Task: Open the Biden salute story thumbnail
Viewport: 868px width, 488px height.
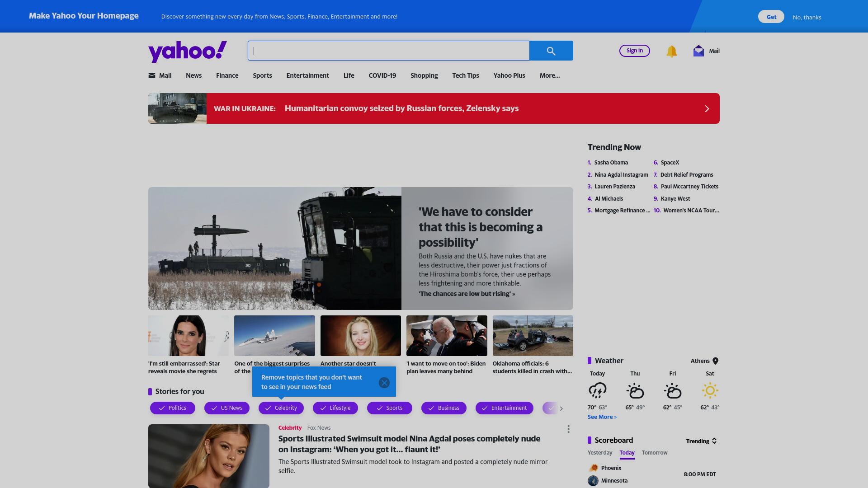Action: click(x=447, y=336)
